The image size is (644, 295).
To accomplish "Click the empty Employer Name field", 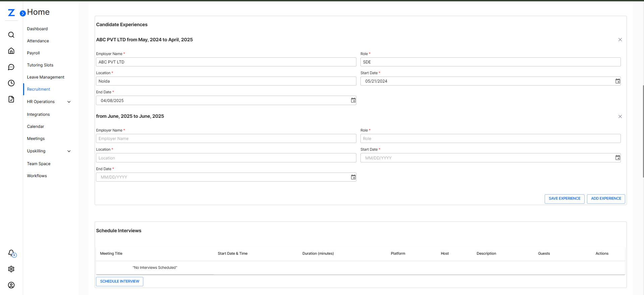I will [x=226, y=139].
